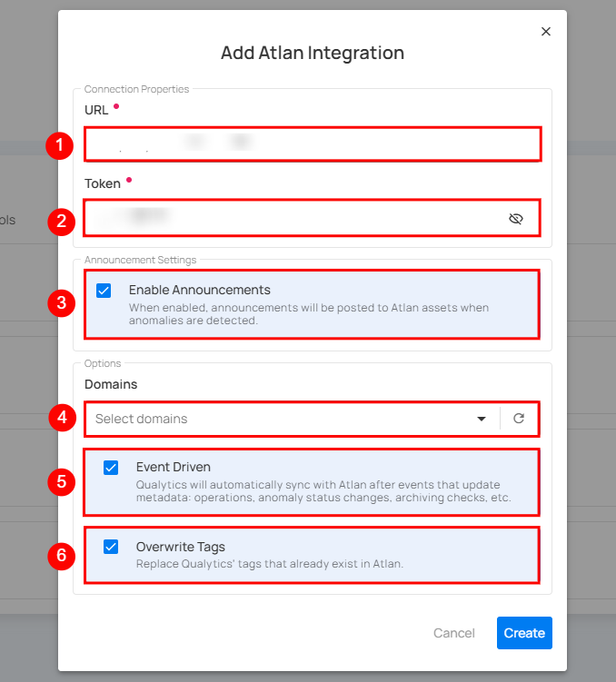This screenshot has height=682, width=616.
Task: Click the Overwrite Tags label text
Action: click(181, 547)
